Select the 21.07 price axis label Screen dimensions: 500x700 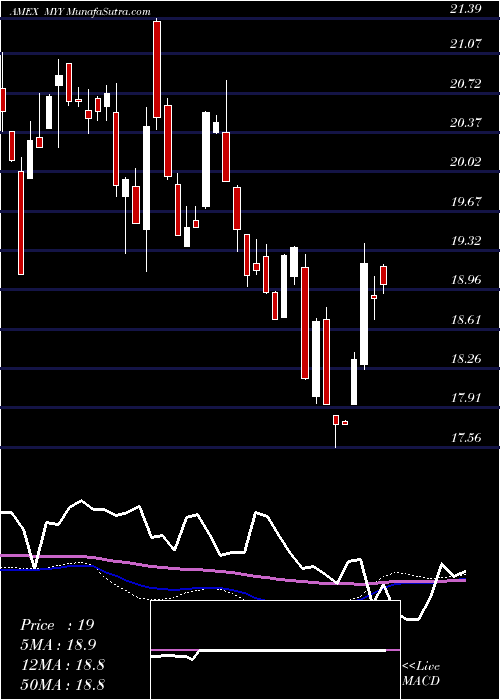(x=466, y=44)
